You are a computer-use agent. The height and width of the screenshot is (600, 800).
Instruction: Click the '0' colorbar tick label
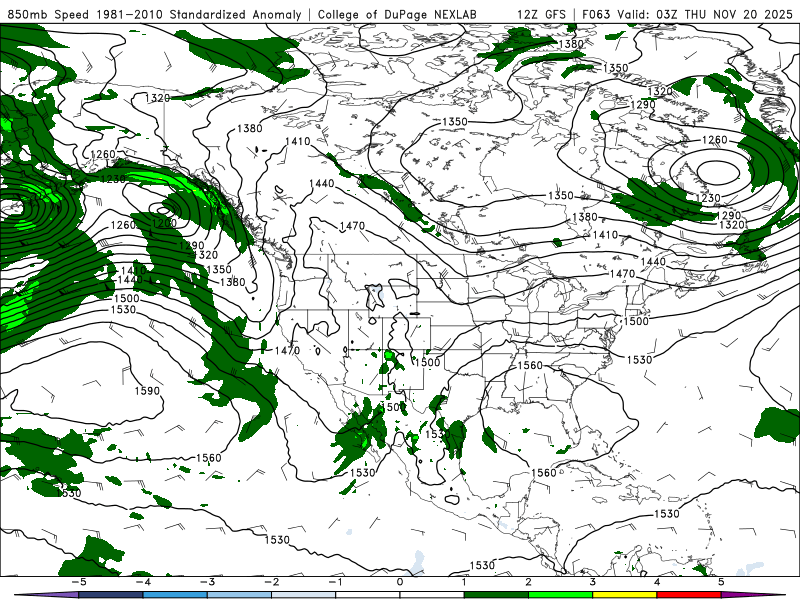point(399,582)
